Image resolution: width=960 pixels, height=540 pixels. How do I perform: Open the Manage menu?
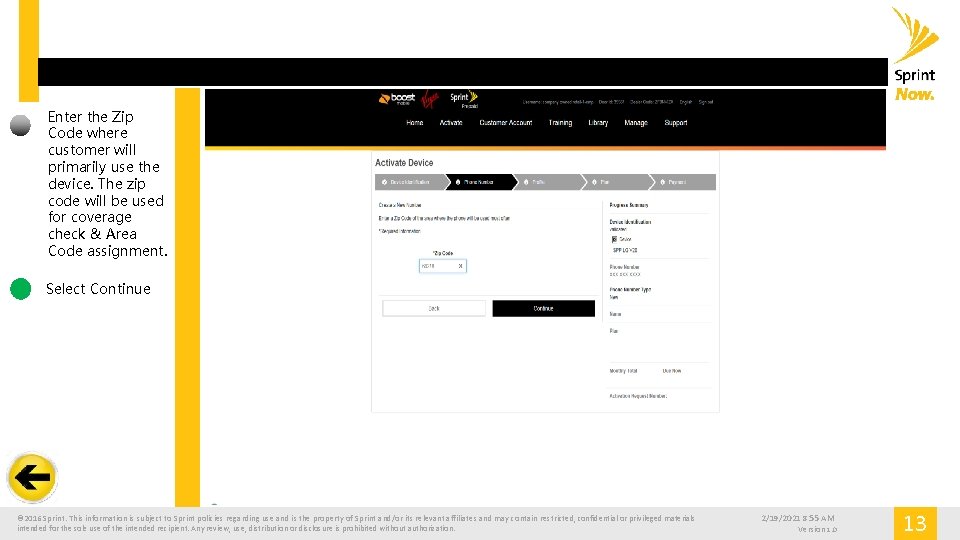pos(636,122)
